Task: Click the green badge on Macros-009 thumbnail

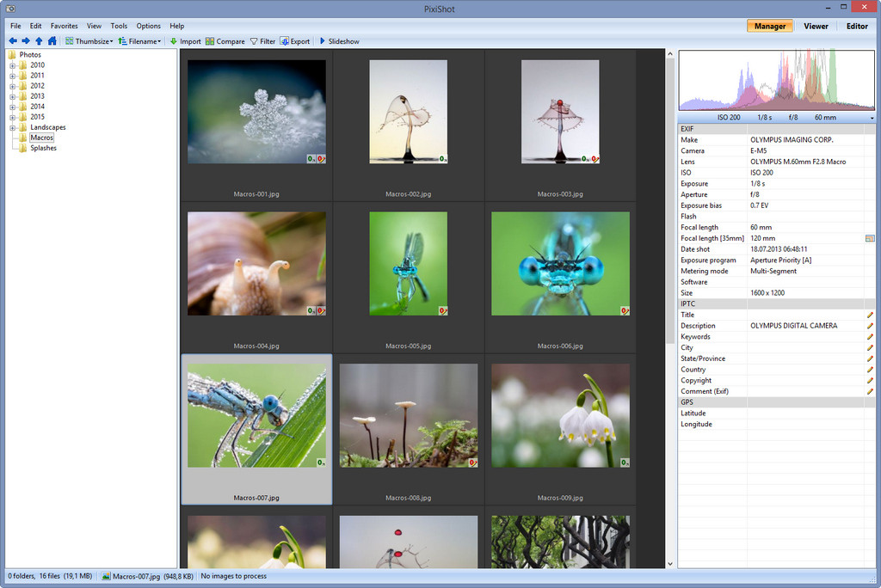Action: pos(625,462)
